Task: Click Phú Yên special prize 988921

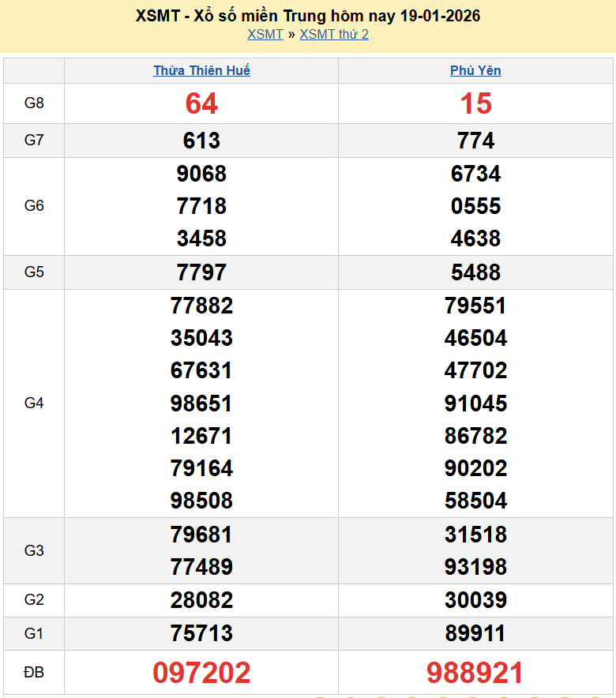Action: point(475,673)
